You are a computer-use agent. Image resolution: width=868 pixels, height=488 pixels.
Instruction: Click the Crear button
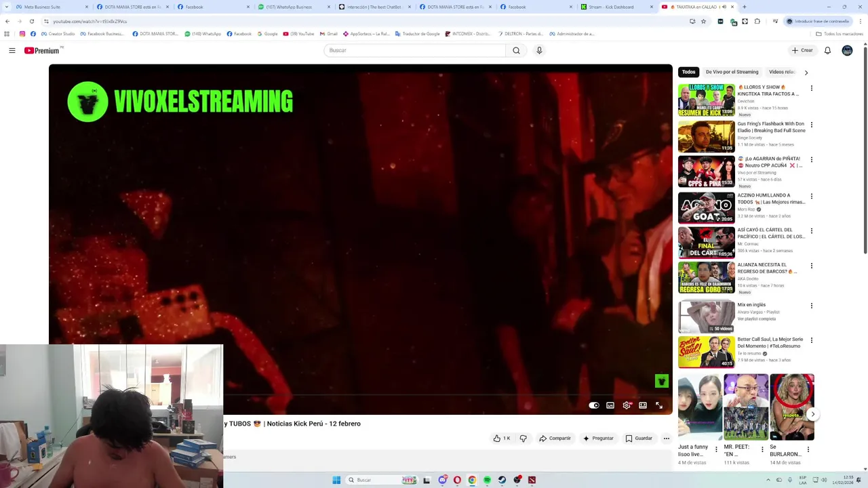tap(802, 50)
